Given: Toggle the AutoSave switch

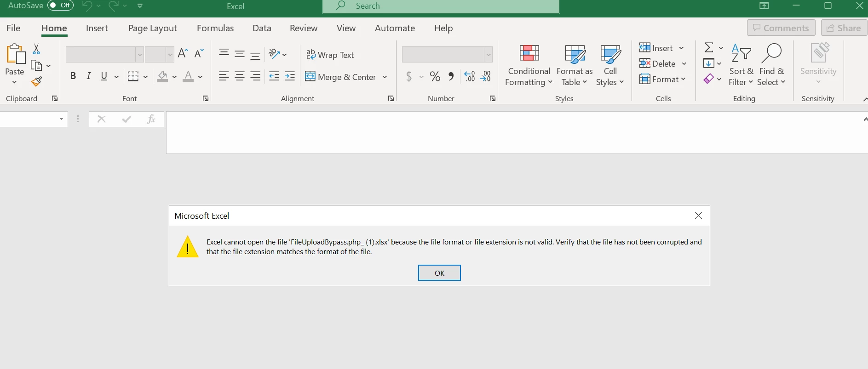Looking at the screenshot, I should [x=60, y=6].
